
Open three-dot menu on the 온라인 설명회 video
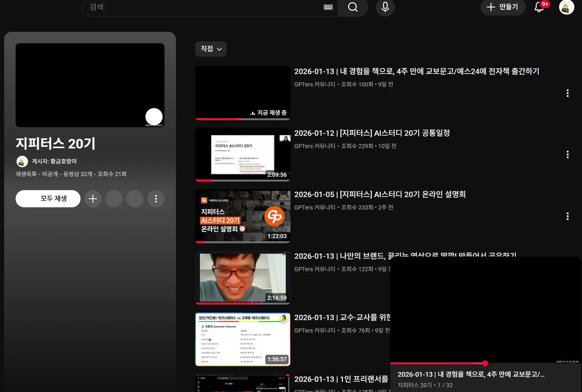pyautogui.click(x=567, y=216)
